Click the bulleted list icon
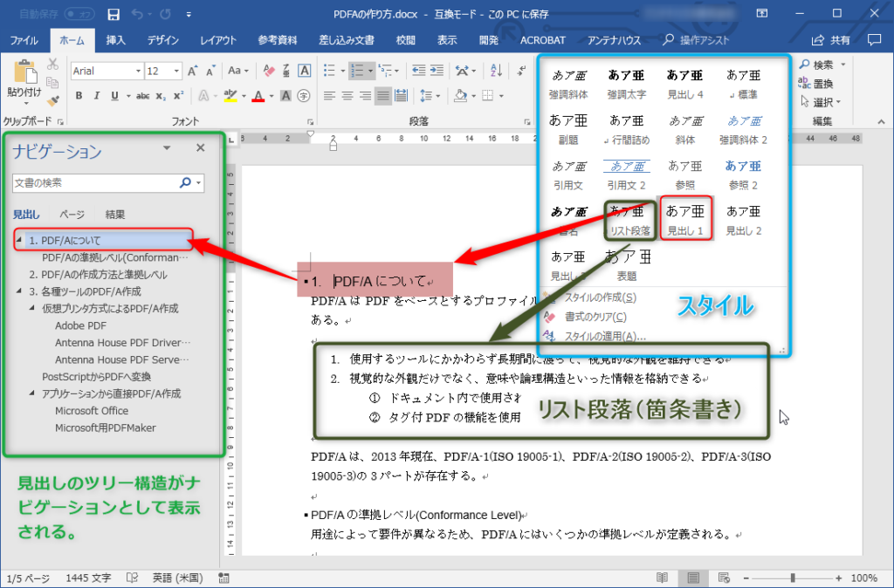This screenshot has width=894, height=588. (329, 71)
